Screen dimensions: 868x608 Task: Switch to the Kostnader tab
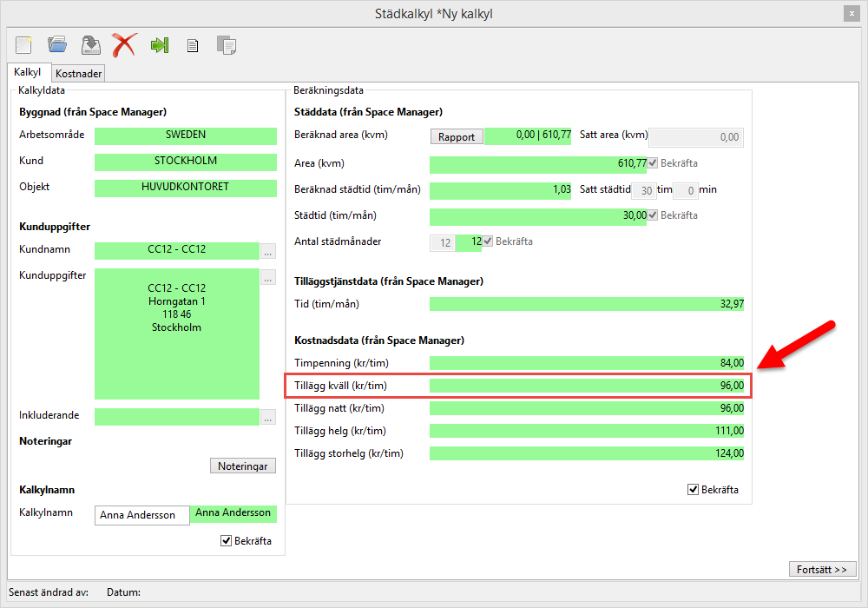(x=79, y=74)
